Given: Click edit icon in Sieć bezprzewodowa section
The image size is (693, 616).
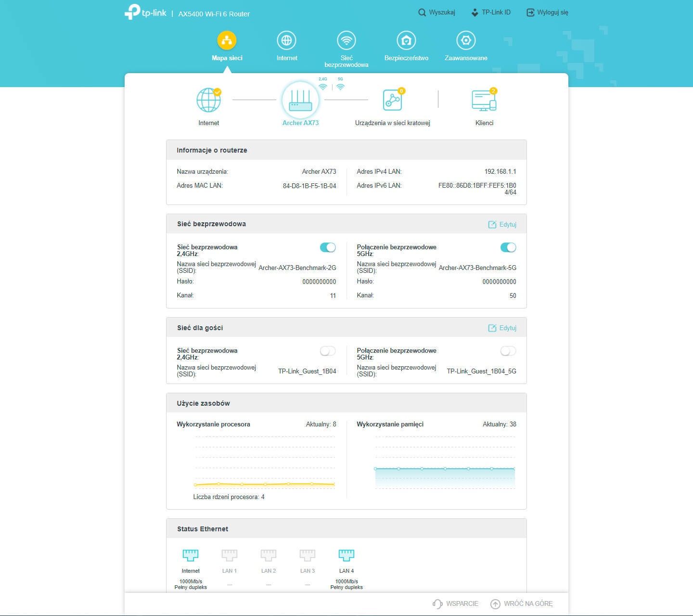Looking at the screenshot, I should pyautogui.click(x=492, y=225).
